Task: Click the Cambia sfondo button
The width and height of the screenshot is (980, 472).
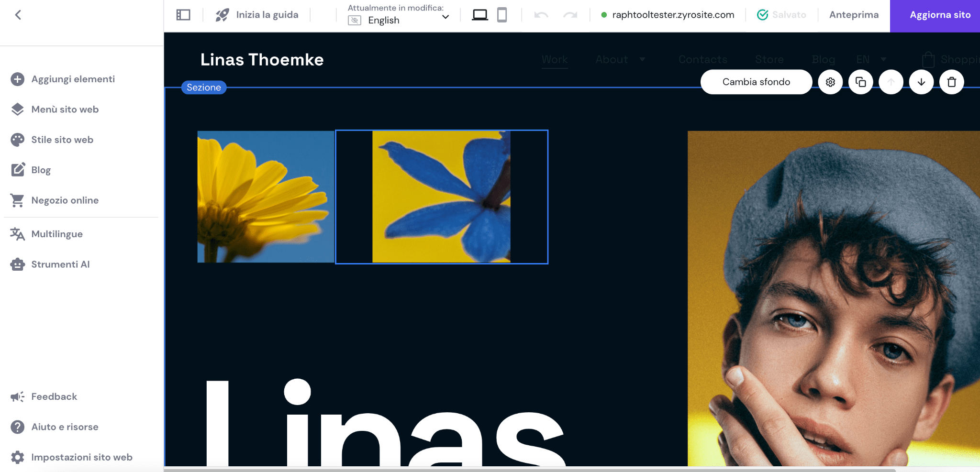Action: click(x=756, y=82)
